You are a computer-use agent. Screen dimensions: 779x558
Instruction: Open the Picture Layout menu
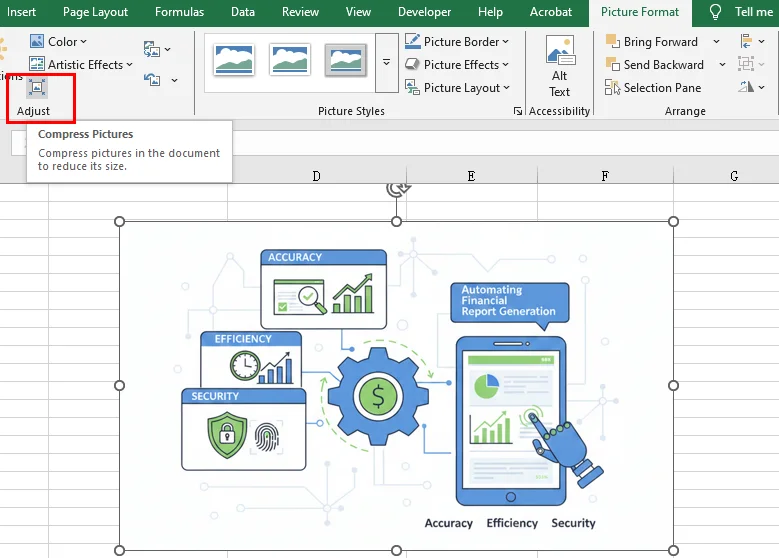[x=457, y=88]
